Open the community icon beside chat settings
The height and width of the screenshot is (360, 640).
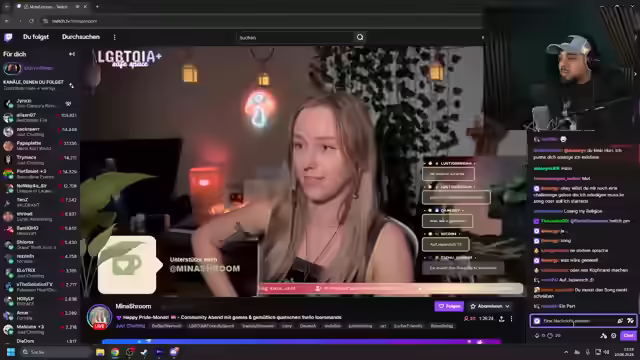point(604,336)
